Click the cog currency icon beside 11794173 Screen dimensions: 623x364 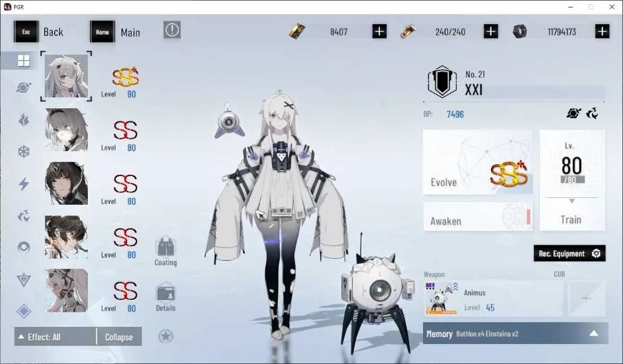click(520, 31)
